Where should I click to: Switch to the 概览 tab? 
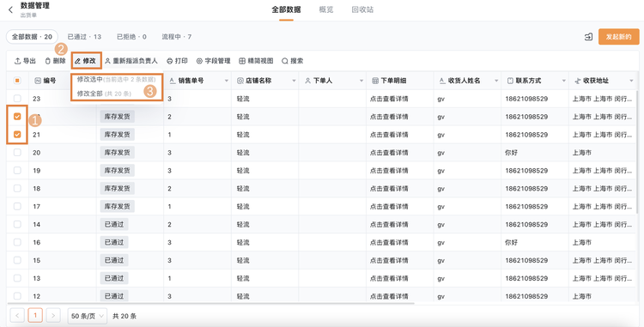click(x=326, y=9)
